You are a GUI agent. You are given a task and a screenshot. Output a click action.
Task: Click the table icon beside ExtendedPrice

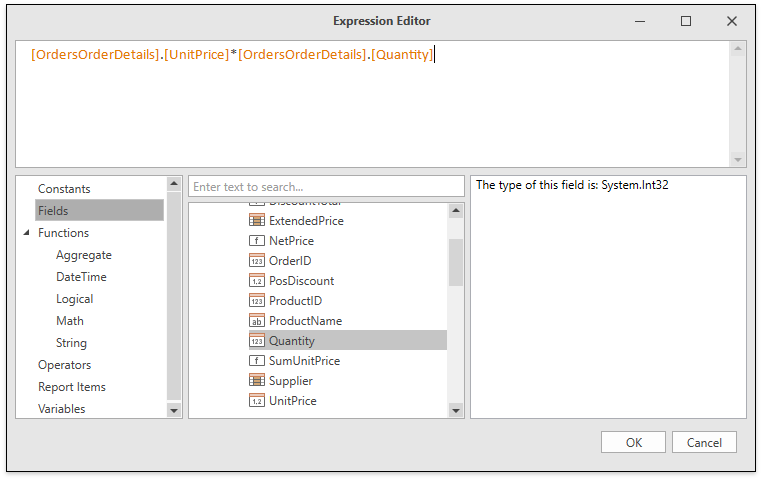pyautogui.click(x=256, y=221)
